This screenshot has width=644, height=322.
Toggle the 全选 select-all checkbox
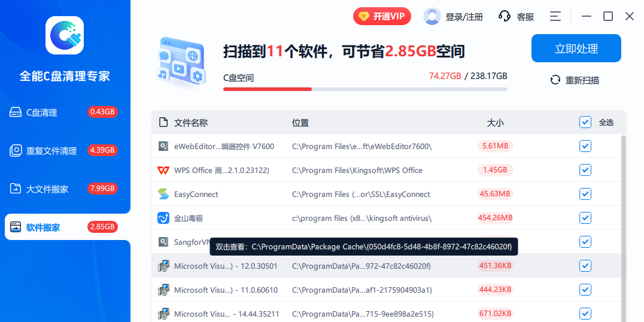coord(585,122)
